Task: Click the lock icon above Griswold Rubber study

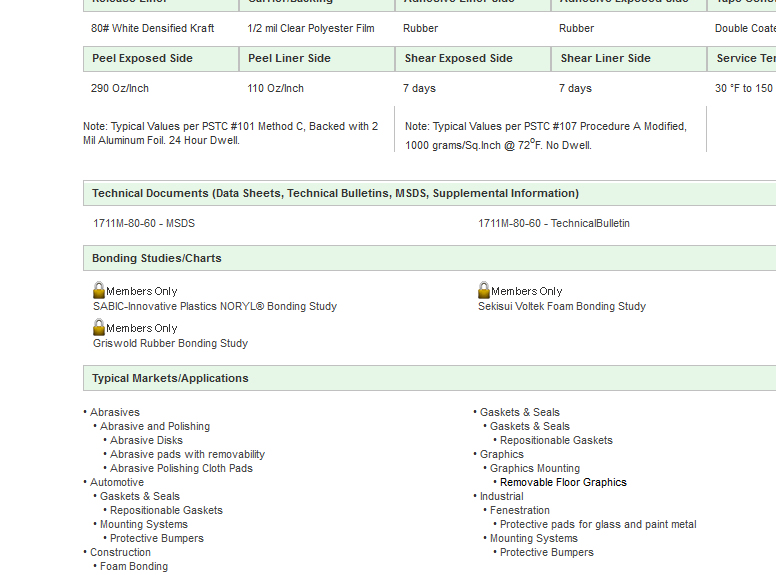Action: (x=99, y=327)
